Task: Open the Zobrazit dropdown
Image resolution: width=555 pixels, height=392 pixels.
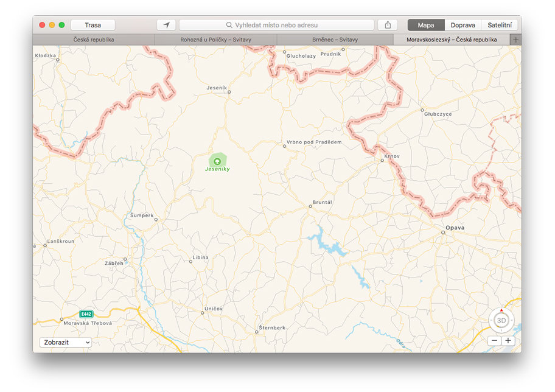Action: [66, 343]
